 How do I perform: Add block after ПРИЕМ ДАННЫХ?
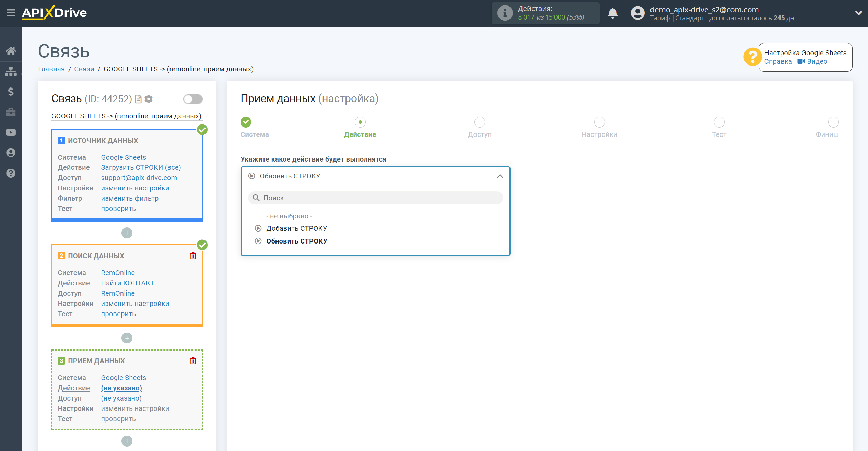pos(127,441)
